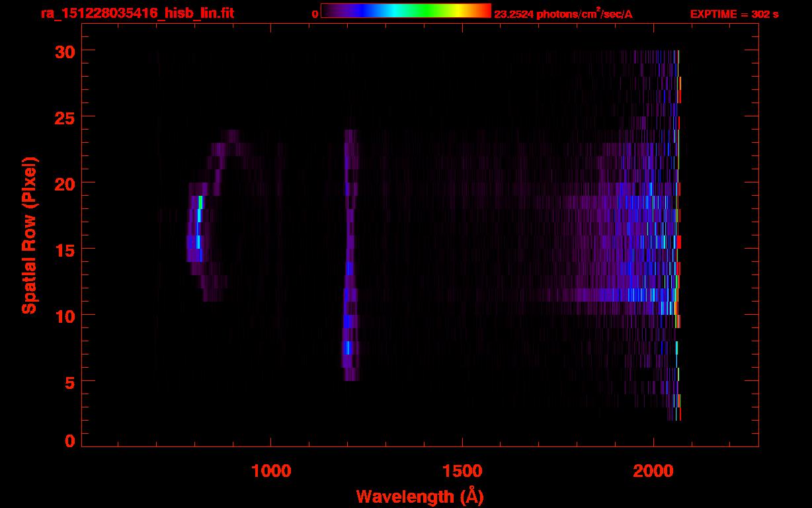Viewport: 812px width, 508px height.
Task: Click the filename ra_151228035416_hisb_lin.fit title
Action: pos(137,13)
